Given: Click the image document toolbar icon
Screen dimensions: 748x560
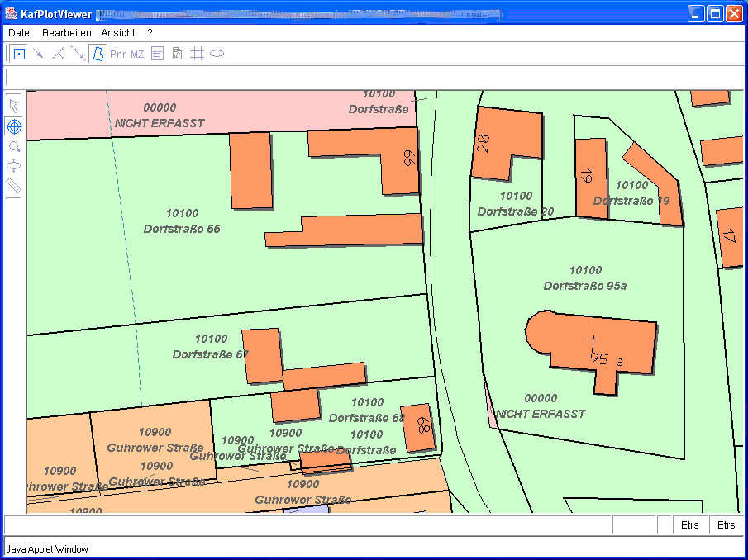Looking at the screenshot, I should point(177,55).
